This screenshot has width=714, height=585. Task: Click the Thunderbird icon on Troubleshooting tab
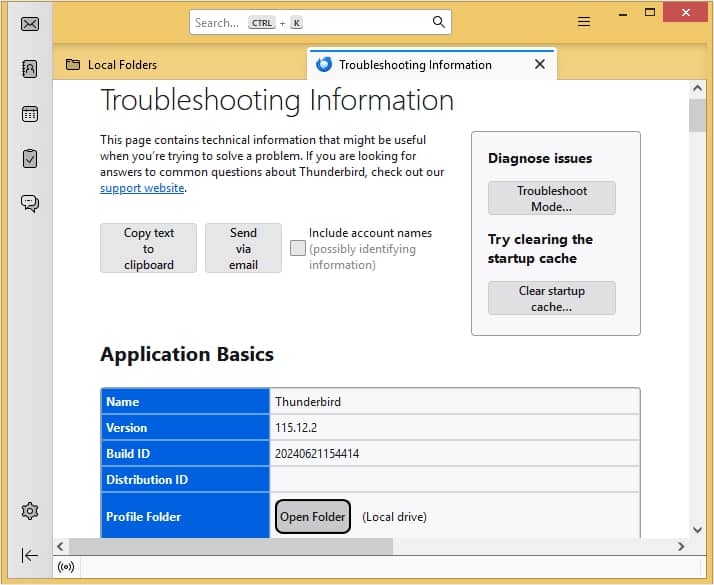pyautogui.click(x=324, y=65)
